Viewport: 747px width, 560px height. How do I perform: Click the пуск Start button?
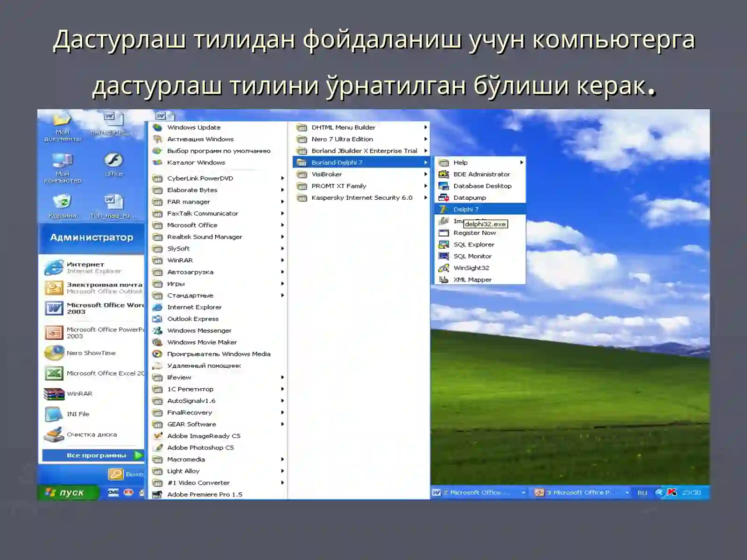tap(68, 492)
